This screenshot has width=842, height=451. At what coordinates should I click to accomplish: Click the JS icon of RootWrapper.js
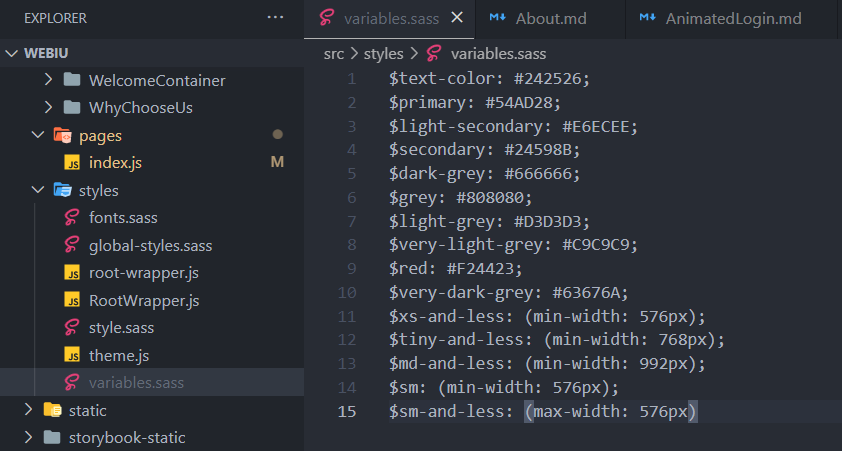coord(72,300)
